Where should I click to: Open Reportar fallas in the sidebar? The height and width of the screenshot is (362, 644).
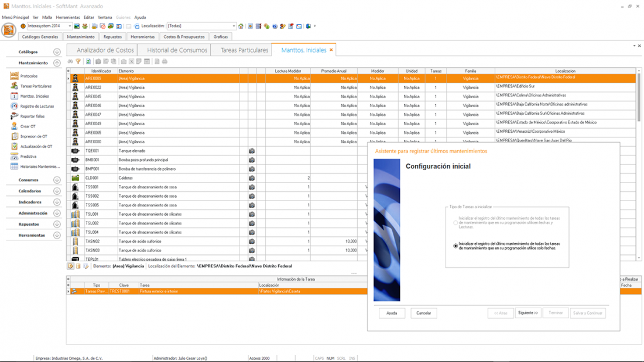(x=32, y=116)
